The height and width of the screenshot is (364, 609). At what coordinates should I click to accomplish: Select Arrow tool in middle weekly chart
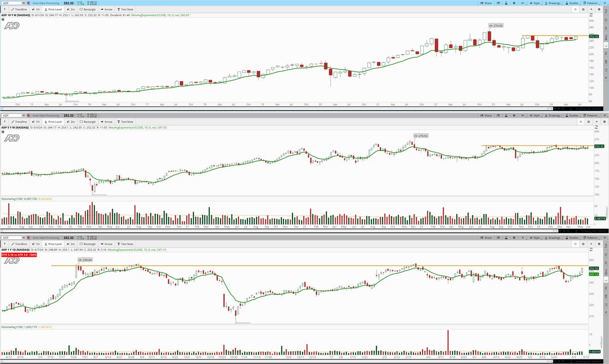106,122
